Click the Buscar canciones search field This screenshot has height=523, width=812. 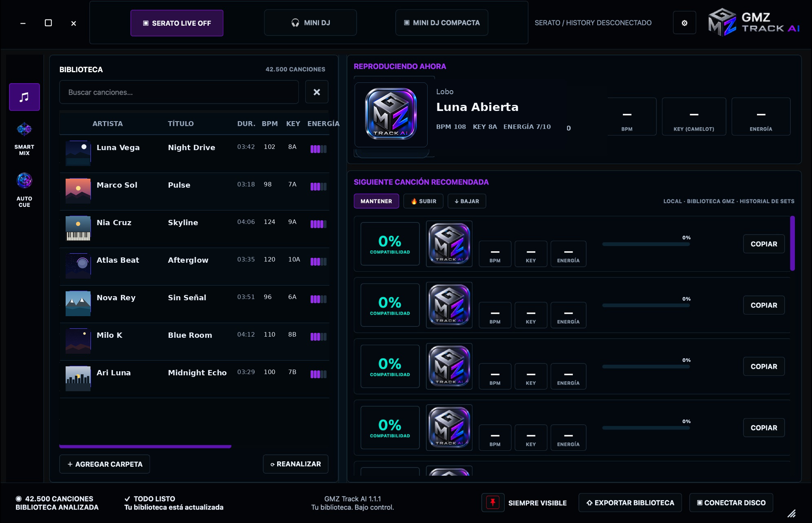tap(179, 92)
